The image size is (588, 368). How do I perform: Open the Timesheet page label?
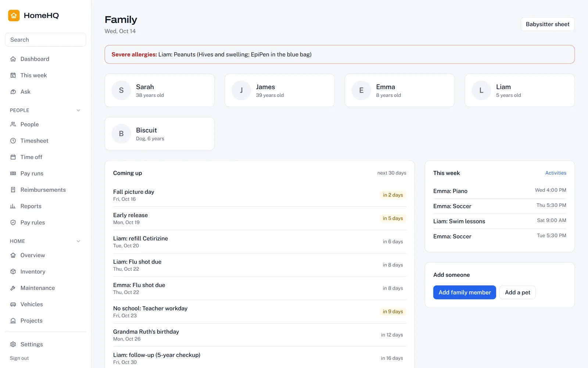pos(34,141)
